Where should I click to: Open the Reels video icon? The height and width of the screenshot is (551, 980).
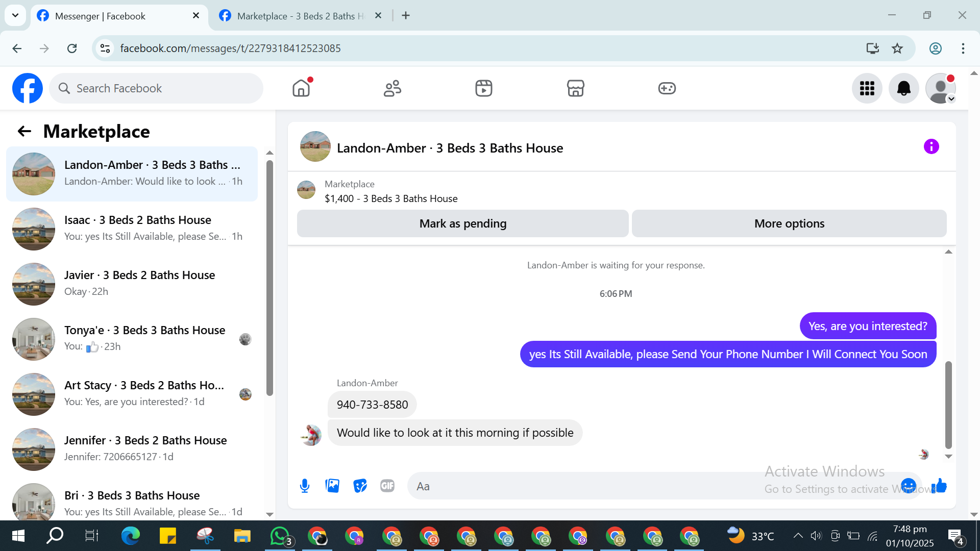(484, 88)
